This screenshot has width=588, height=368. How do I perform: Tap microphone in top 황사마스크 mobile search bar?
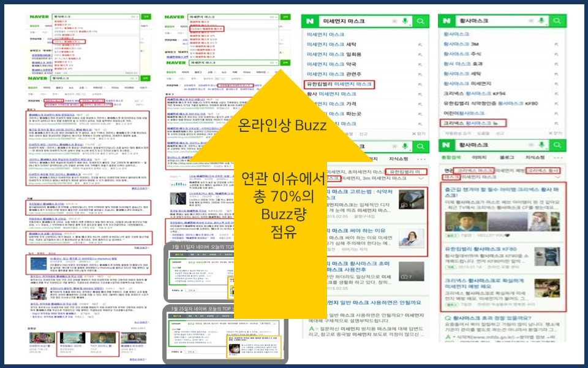[x=541, y=21]
